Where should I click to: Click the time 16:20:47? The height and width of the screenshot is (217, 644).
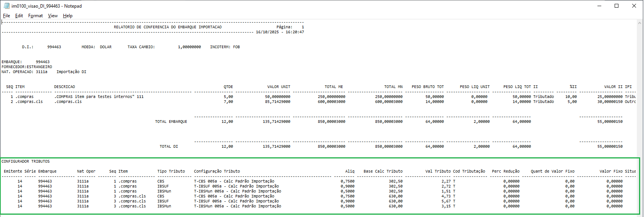pyautogui.click(x=295, y=32)
